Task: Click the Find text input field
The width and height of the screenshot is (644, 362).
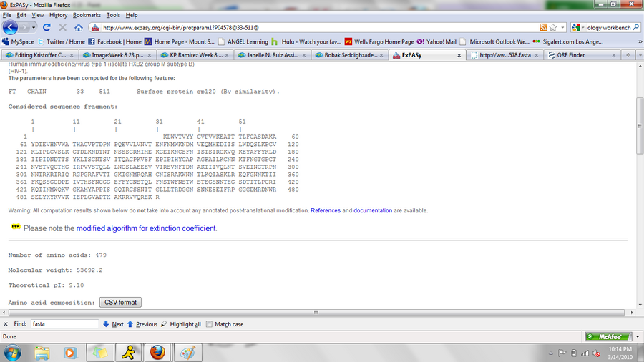Action: pos(64,324)
